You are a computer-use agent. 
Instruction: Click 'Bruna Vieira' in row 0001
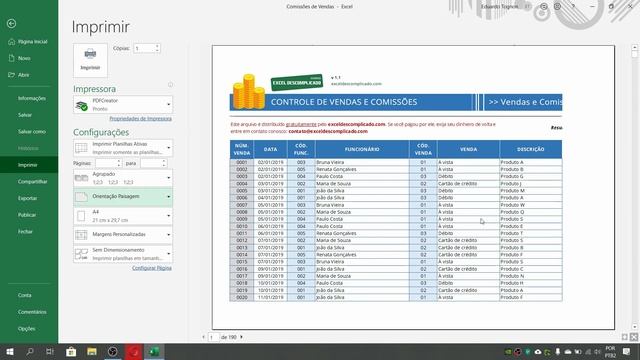330,162
